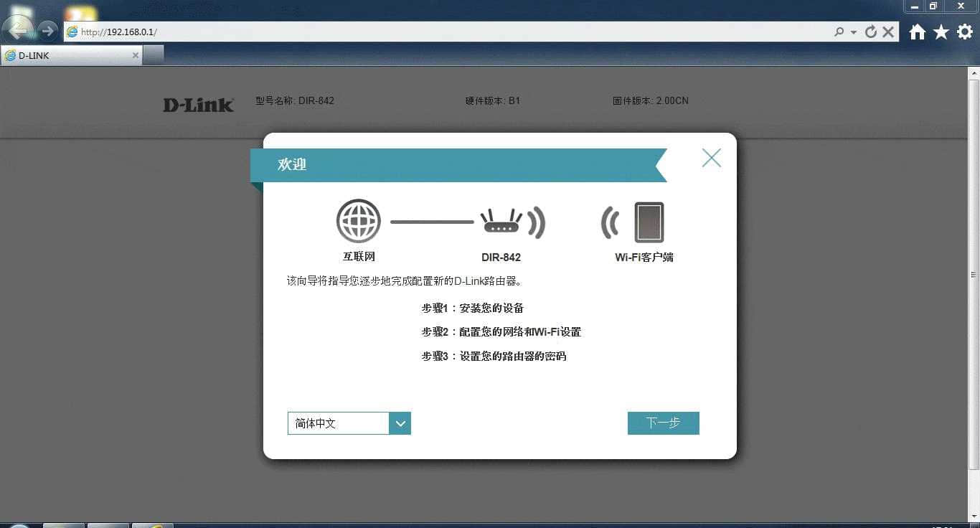Click the text 步骤2：配置您的网络和Wi-Fi设置
The image size is (980, 528).
(x=501, y=332)
